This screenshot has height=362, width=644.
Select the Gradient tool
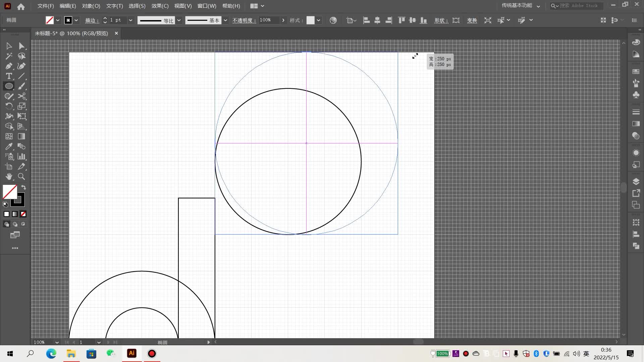tap(21, 136)
